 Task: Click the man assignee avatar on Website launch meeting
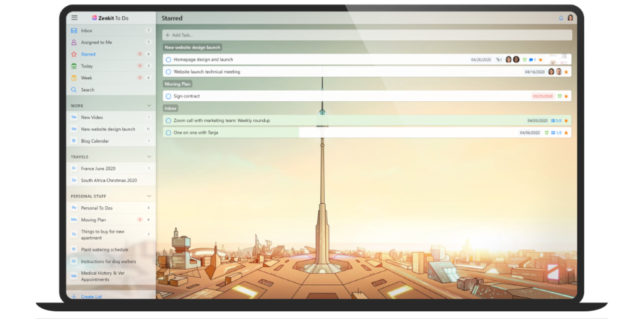click(x=558, y=72)
